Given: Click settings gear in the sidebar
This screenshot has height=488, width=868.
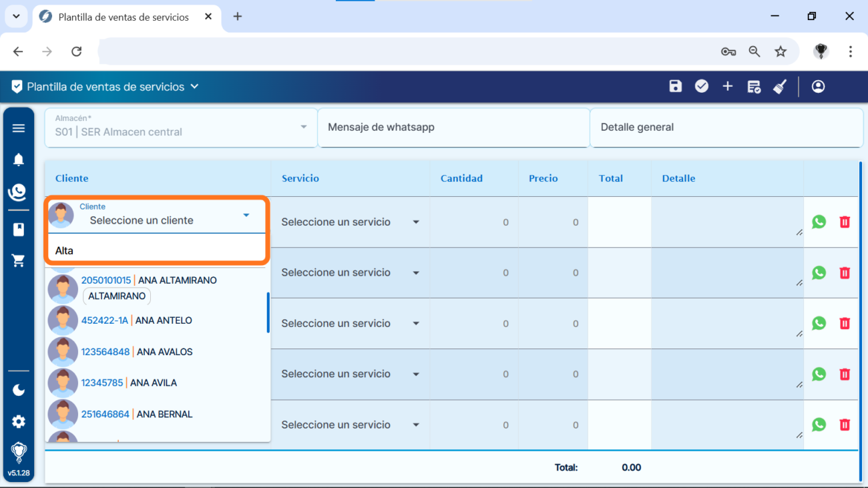Looking at the screenshot, I should tap(19, 421).
